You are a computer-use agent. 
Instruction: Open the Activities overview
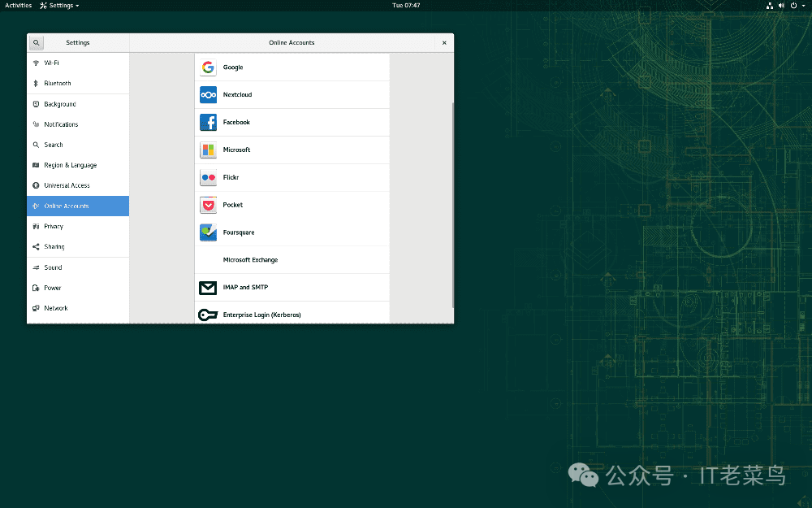tap(16, 5)
